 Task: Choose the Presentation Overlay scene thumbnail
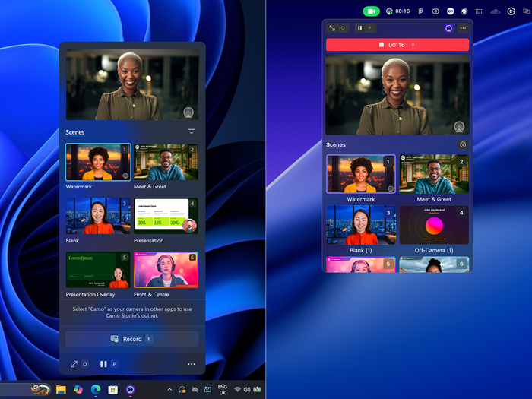point(98,270)
